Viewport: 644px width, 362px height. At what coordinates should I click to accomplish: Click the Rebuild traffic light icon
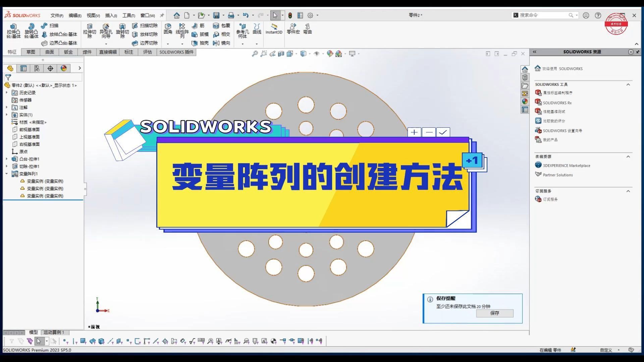(x=290, y=15)
